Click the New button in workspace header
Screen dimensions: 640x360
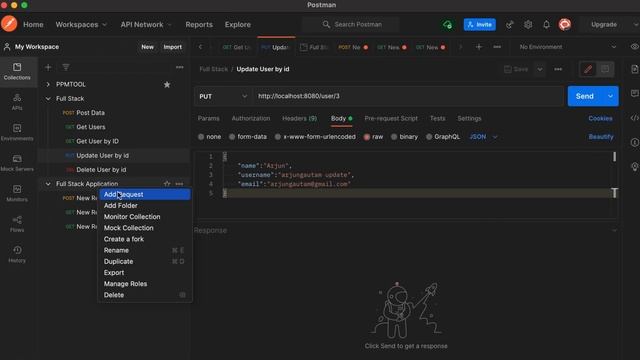147,47
